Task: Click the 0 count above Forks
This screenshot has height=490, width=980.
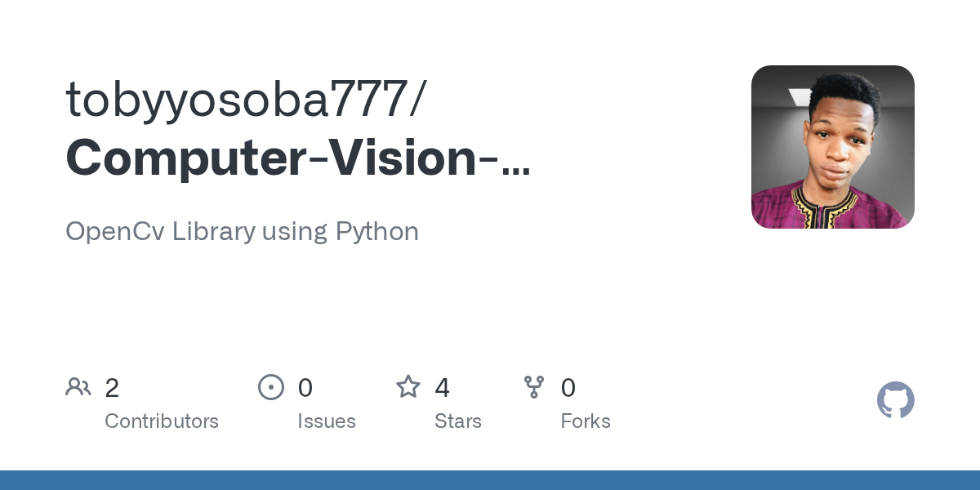Action: click(x=568, y=388)
